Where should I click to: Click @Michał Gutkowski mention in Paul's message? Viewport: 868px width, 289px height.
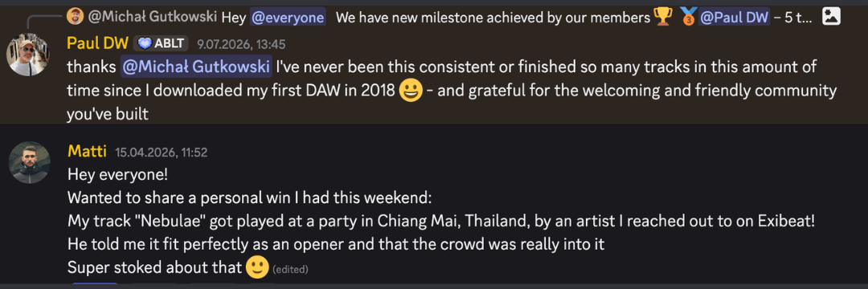coord(197,67)
